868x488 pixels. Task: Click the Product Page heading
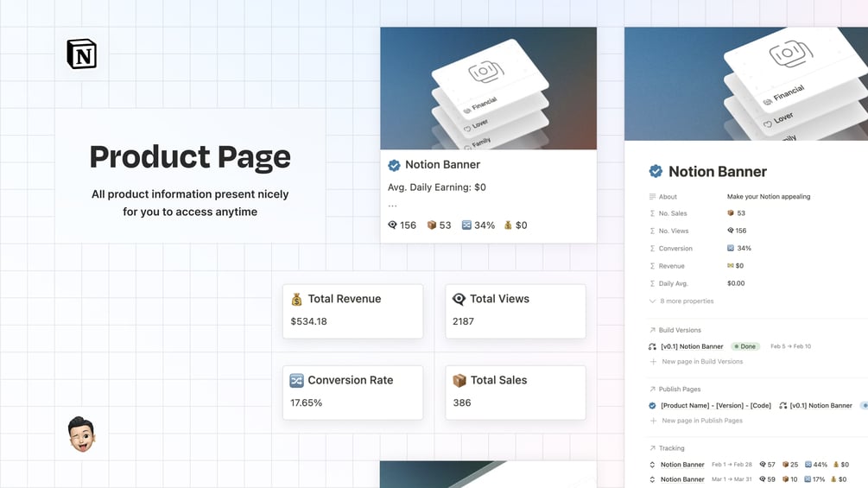click(190, 156)
